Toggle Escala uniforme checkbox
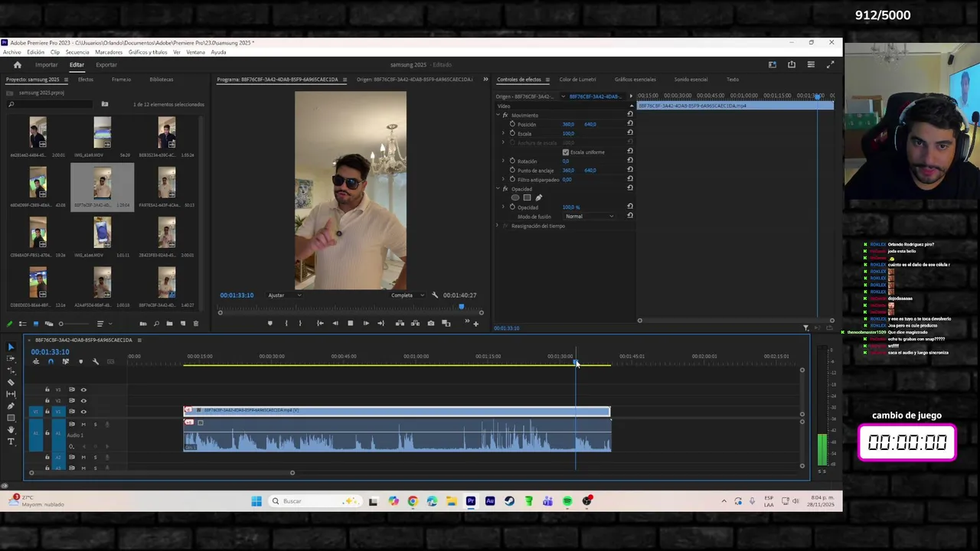The image size is (980, 551). (x=566, y=152)
